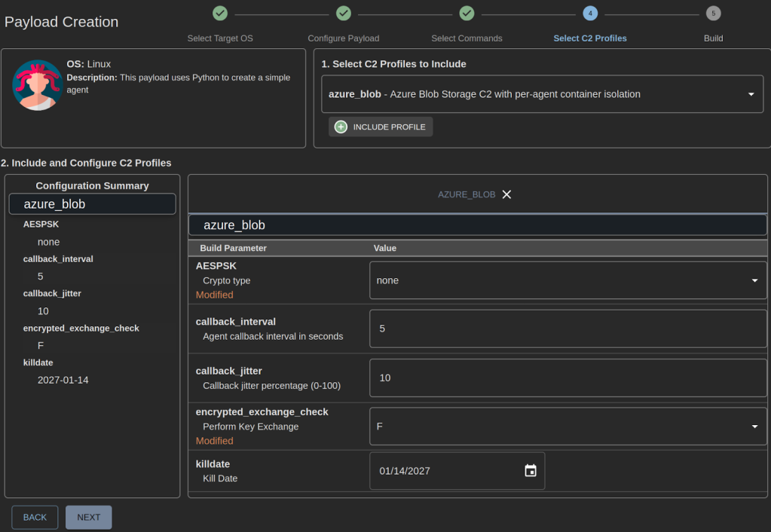This screenshot has height=532, width=771.
Task: Open the encrypted_exchange_check dropdown
Action: click(568, 427)
